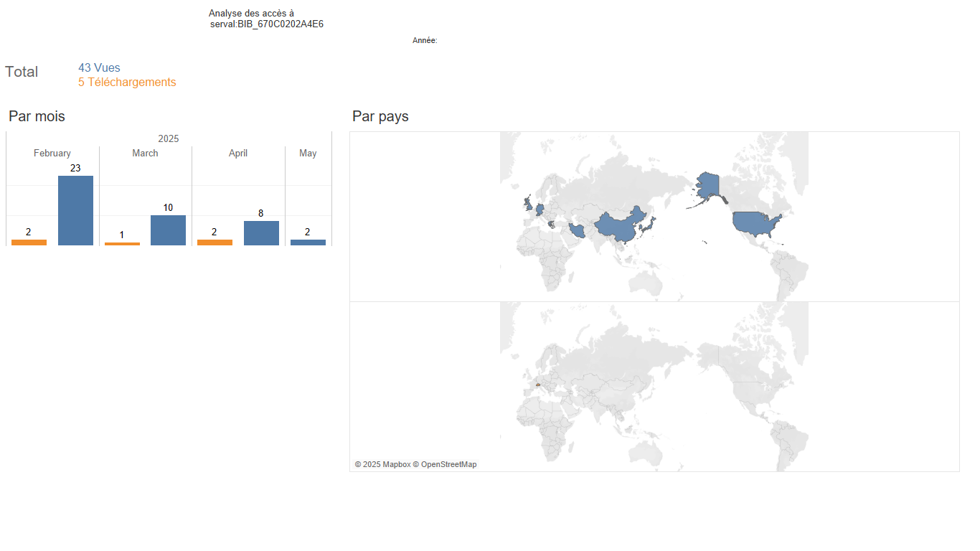The image size is (980, 551).
Task: Click the February month header
Action: [52, 154]
